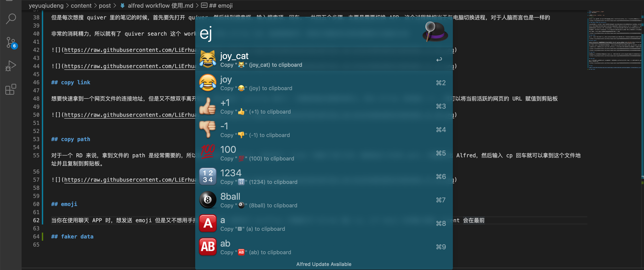Open the Extensions view
The image size is (644, 270).
click(x=11, y=89)
